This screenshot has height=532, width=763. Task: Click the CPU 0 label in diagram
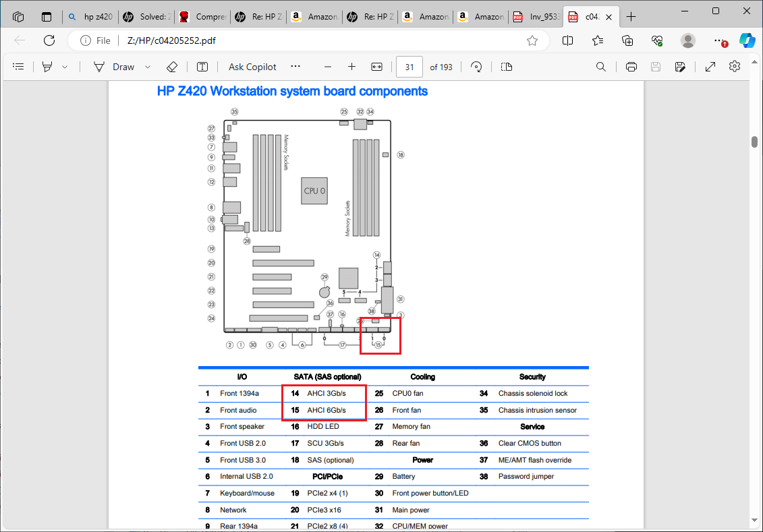(x=314, y=191)
